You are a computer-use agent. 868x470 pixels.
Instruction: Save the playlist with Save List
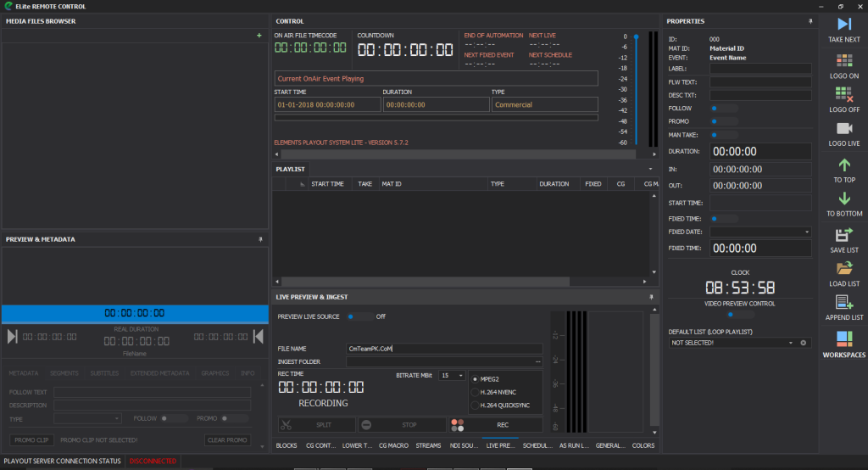click(x=843, y=234)
